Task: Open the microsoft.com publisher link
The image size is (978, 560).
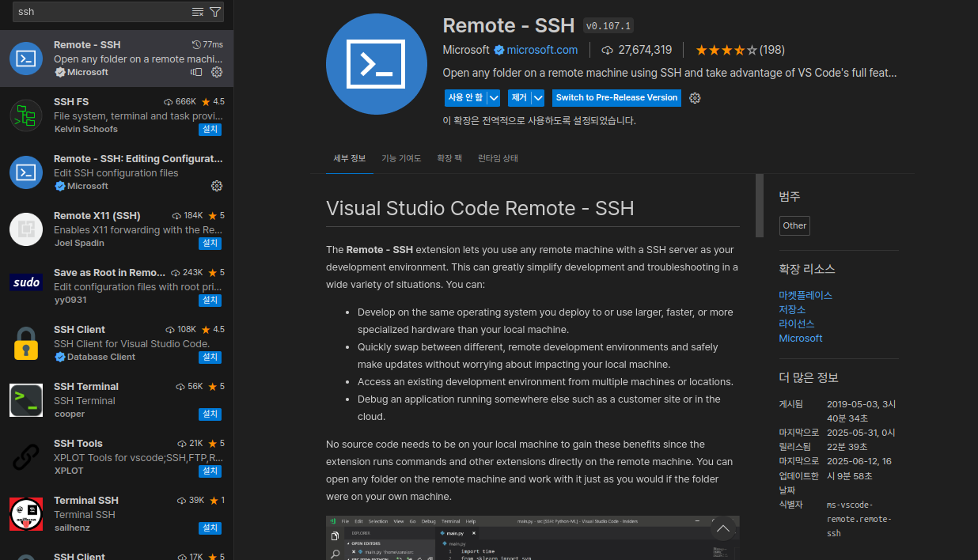Action: (542, 50)
